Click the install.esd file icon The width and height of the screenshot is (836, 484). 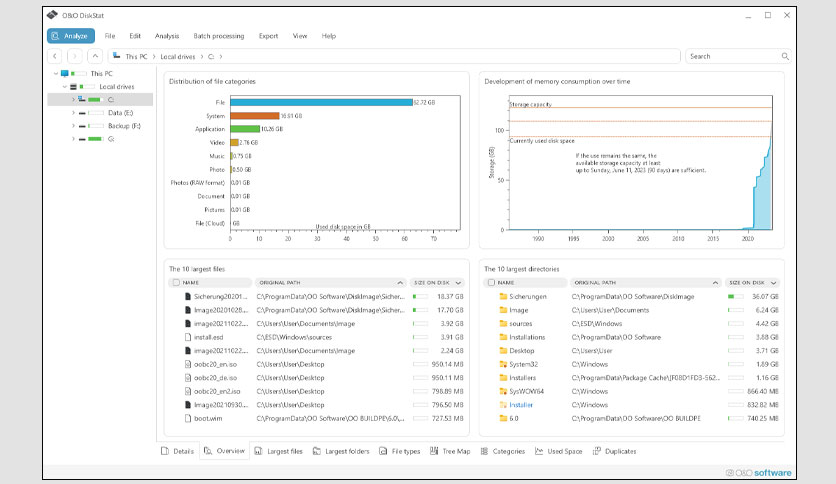click(188, 337)
